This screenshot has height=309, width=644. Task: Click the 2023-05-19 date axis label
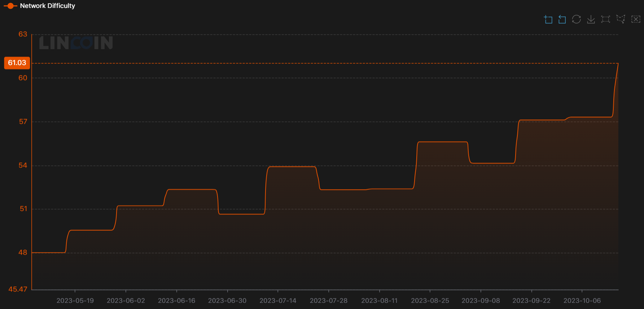coord(75,301)
